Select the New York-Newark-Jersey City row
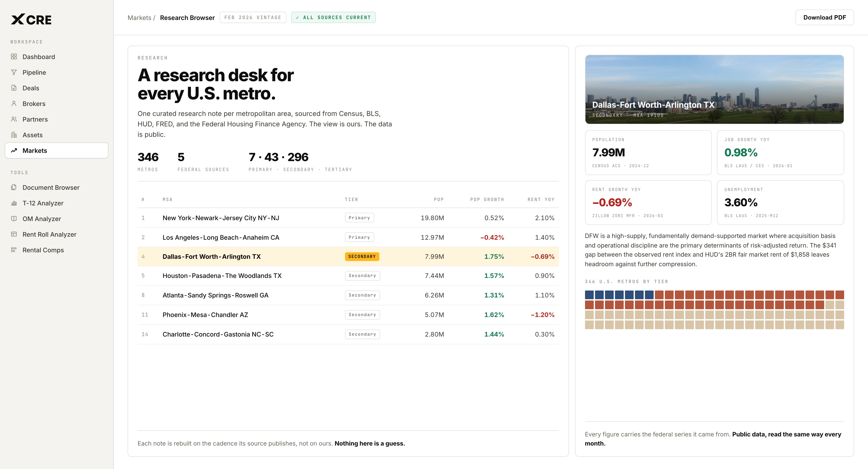The height and width of the screenshot is (469, 868). click(x=348, y=218)
